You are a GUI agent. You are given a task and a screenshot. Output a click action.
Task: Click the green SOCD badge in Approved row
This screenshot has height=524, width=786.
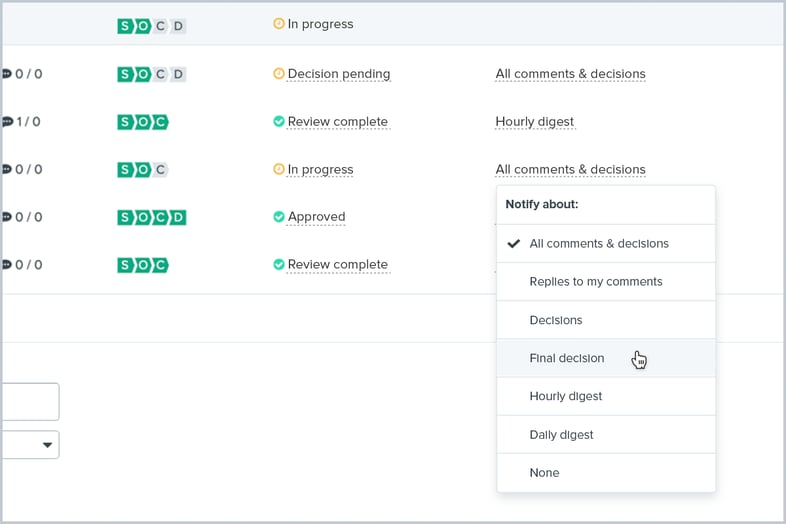tap(151, 217)
